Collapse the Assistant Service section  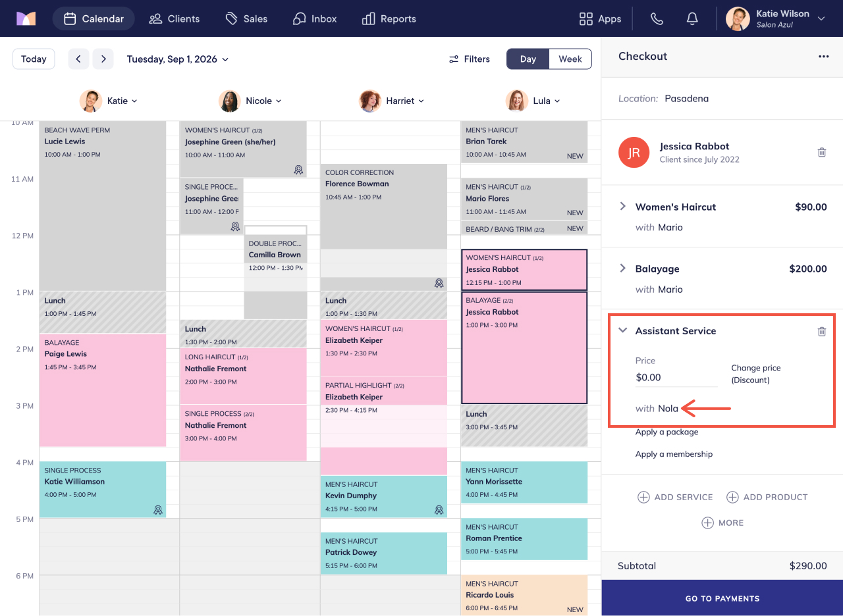click(623, 330)
